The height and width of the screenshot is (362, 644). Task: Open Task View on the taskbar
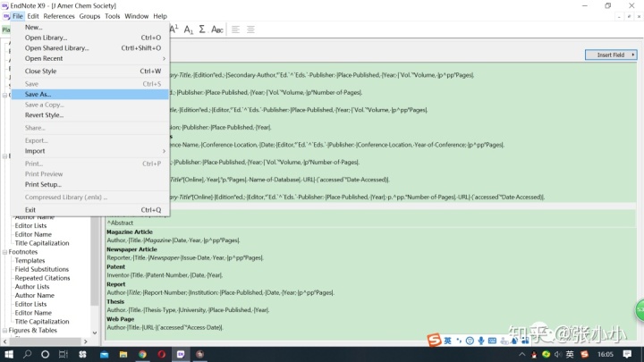[x=64, y=354]
